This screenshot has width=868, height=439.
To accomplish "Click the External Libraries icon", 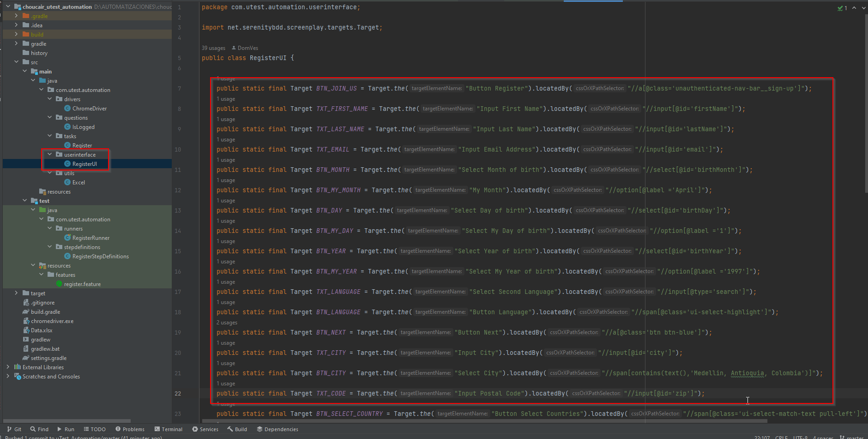I will click(x=18, y=367).
